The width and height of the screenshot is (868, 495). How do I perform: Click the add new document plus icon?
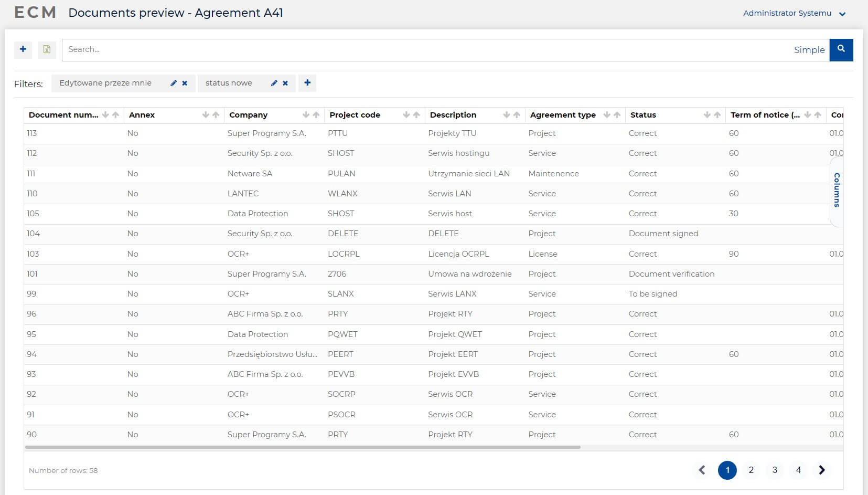pos(23,49)
